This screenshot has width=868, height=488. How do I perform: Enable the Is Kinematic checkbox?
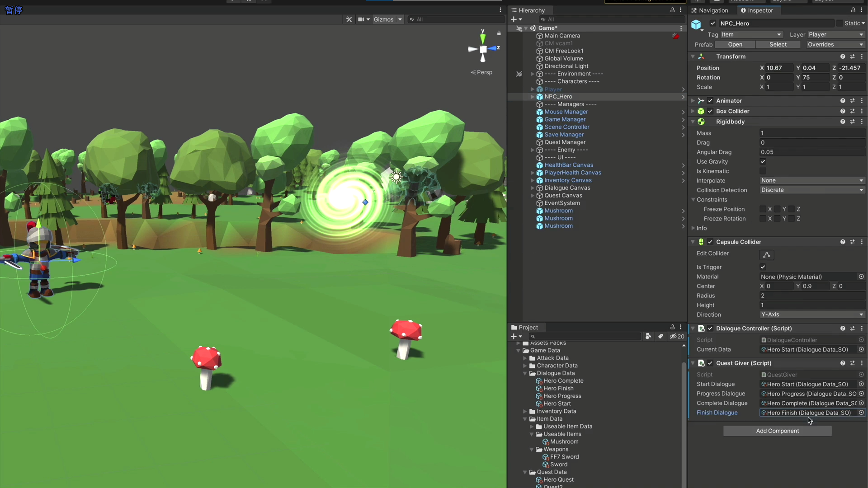(763, 171)
